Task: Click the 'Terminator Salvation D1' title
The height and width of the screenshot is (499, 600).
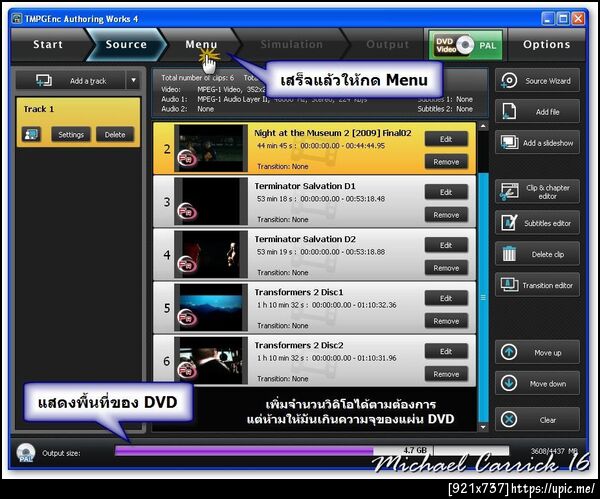Action: 305,186
